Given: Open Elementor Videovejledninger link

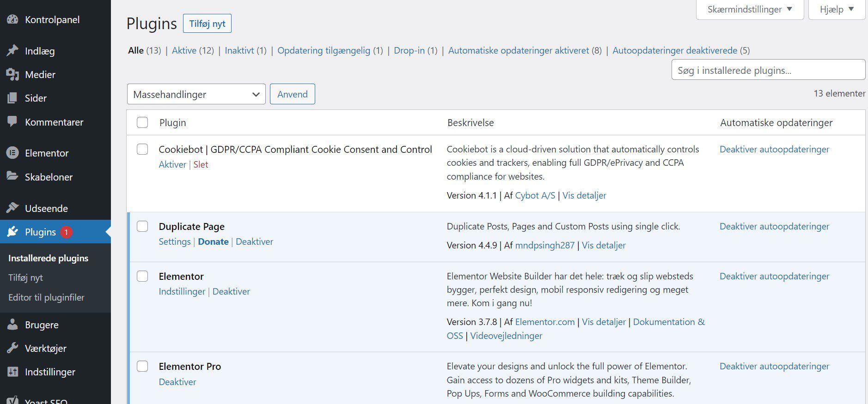Looking at the screenshot, I should (x=506, y=336).
